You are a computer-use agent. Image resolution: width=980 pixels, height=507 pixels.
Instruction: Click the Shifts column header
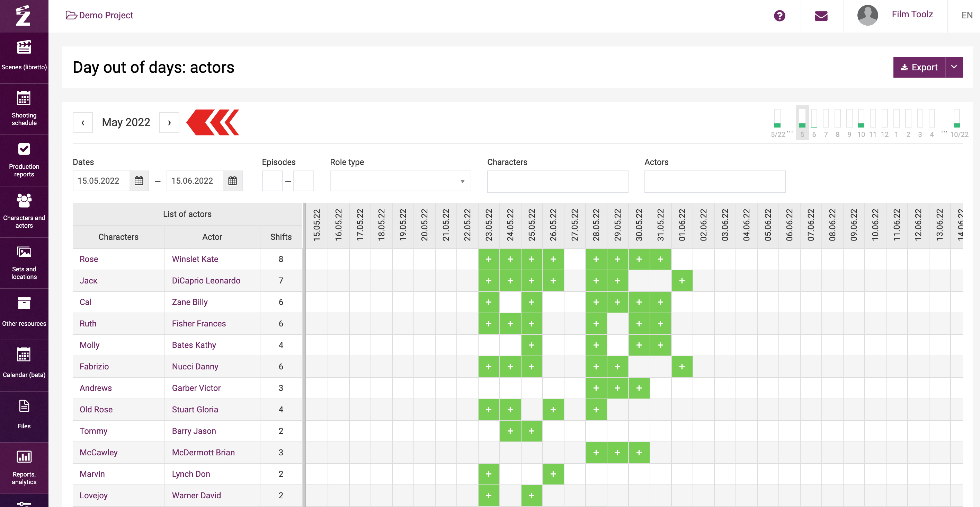click(281, 237)
